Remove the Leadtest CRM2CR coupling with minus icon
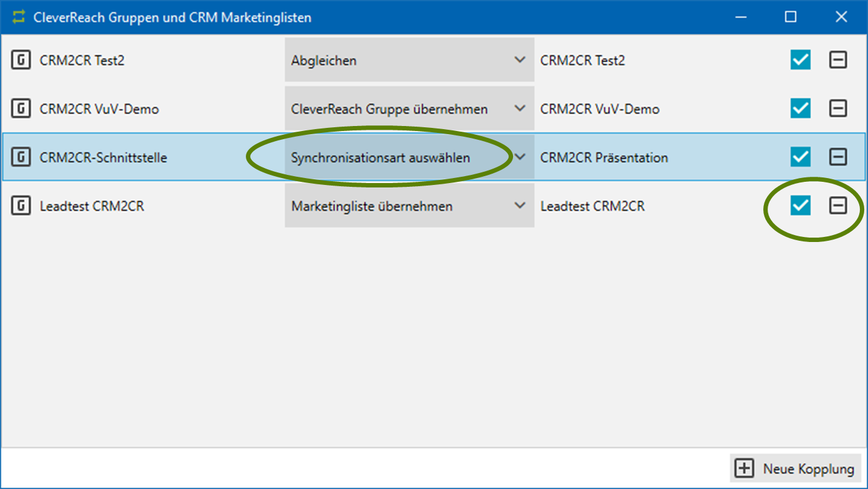 pos(838,206)
